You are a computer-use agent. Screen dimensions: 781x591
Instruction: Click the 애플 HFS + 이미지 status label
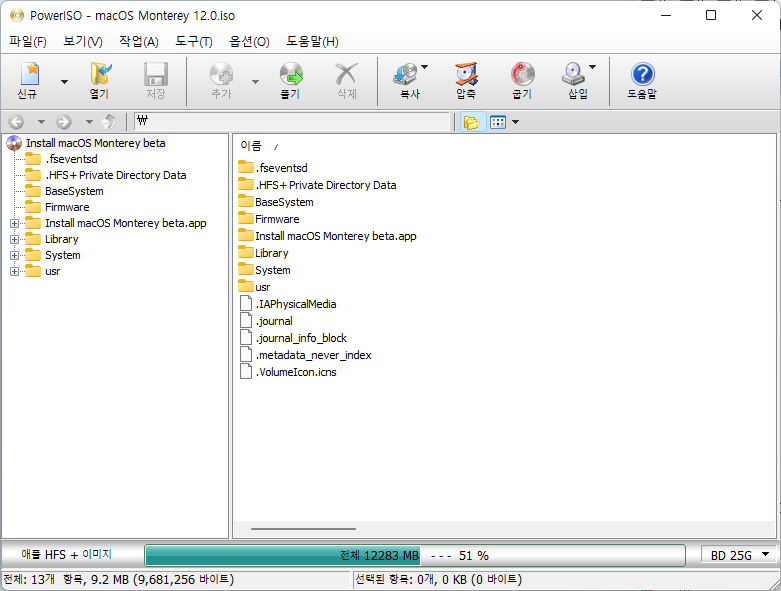click(x=66, y=555)
